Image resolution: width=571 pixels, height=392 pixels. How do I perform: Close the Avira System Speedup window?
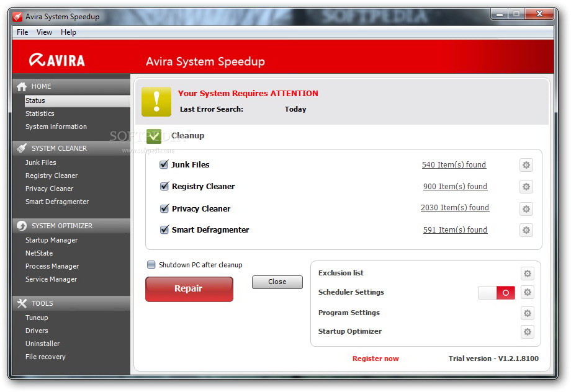[539, 14]
